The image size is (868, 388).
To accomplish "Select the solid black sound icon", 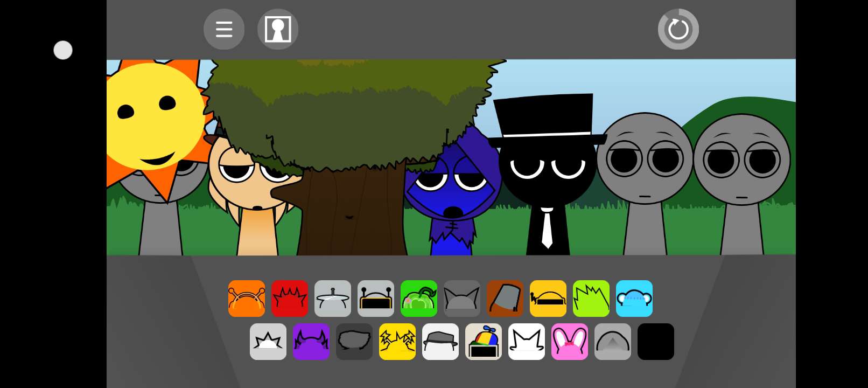I will coord(656,342).
